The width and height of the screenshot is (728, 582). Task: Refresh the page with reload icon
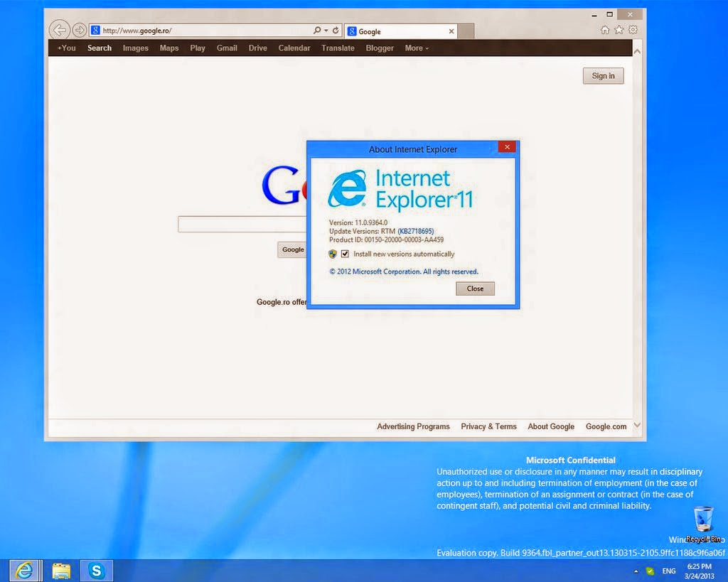[x=336, y=30]
